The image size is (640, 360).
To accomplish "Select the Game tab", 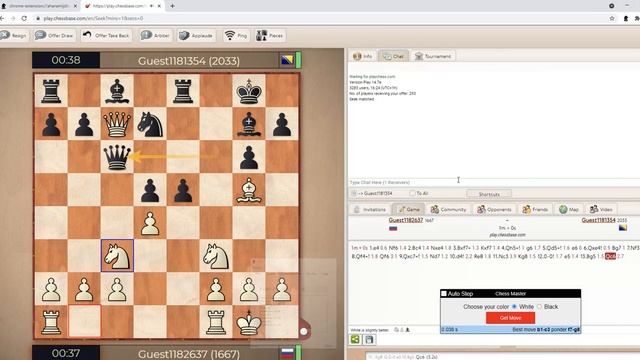I will tap(409, 209).
